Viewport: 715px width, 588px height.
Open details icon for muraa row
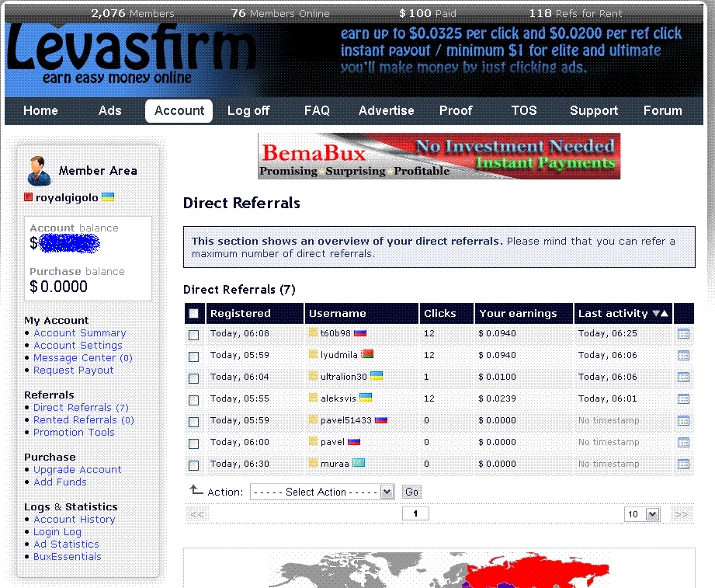tap(683, 464)
